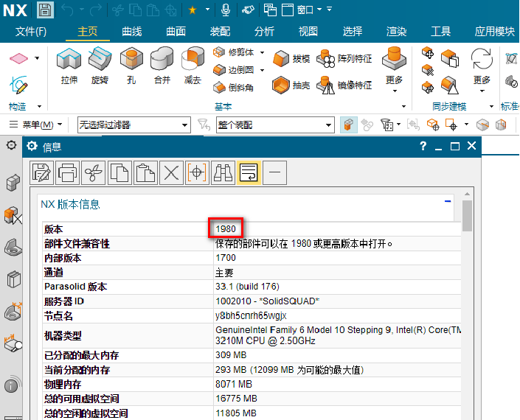
Task: Open the 文件(F) menu
Action: click(31, 32)
